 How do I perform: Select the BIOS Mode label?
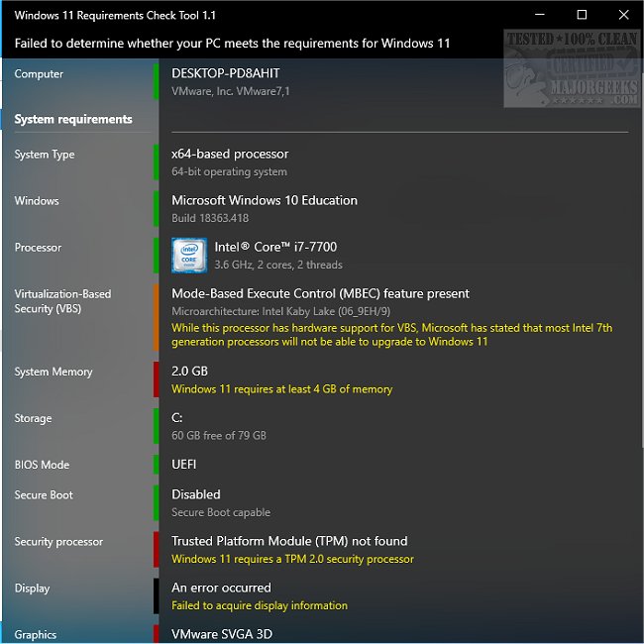(42, 465)
